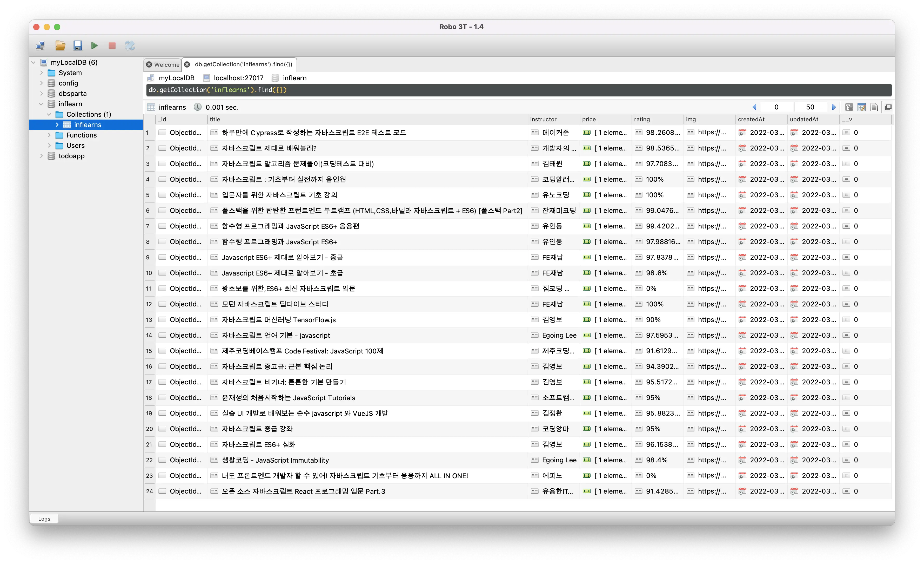Expand the dbsparta database node
Image resolution: width=924 pixels, height=564 pixels.
42,94
